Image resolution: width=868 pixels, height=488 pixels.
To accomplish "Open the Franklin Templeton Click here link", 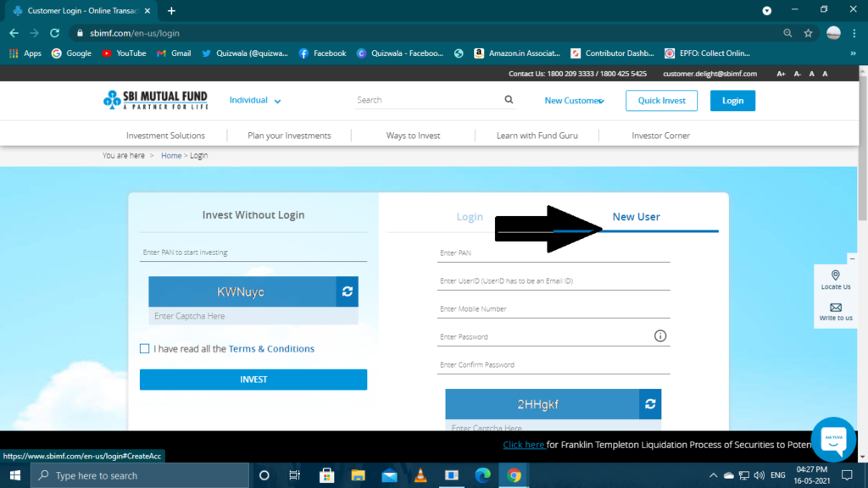I will [x=524, y=445].
